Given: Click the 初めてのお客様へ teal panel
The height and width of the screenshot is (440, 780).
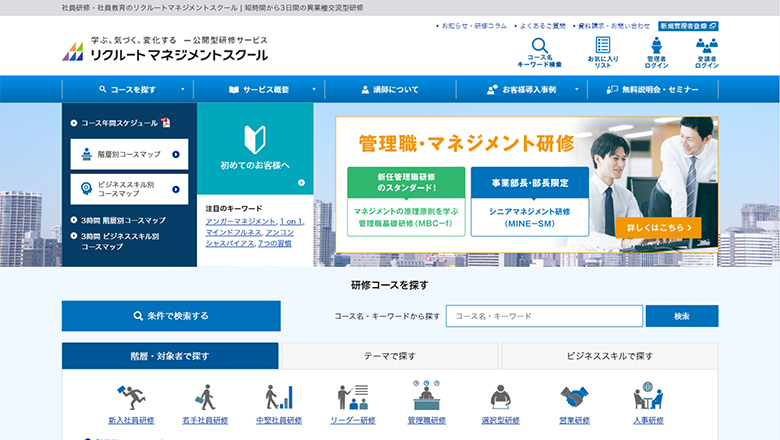Looking at the screenshot, I should coord(255,149).
